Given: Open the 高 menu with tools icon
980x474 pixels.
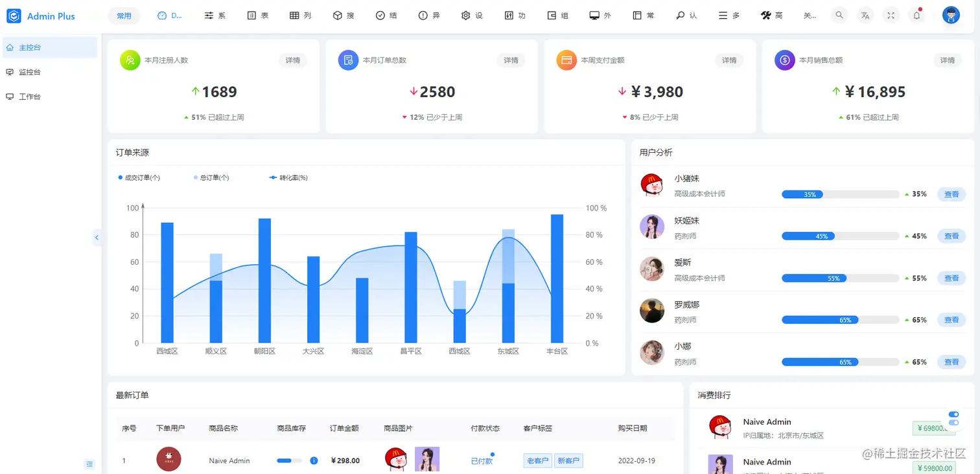Looking at the screenshot, I should (772, 16).
